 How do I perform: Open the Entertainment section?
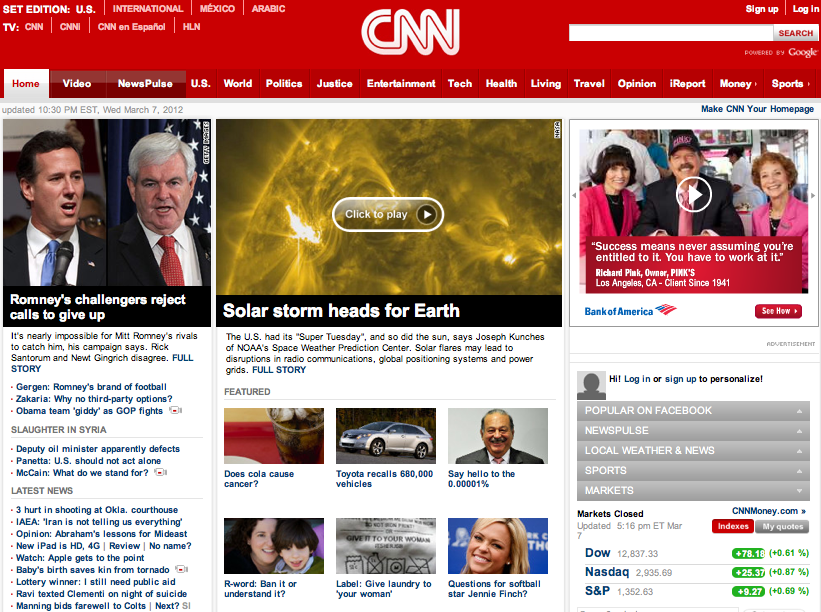pos(401,84)
